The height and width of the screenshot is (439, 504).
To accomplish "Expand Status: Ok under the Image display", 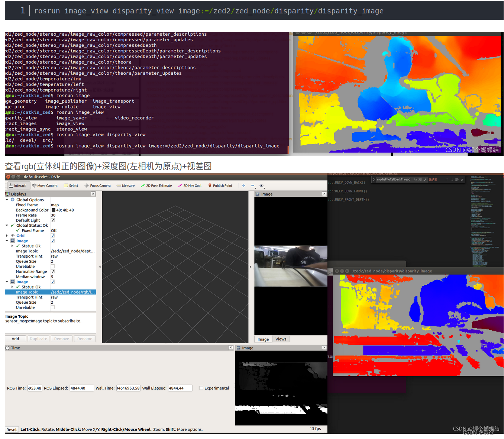I will click(12, 246).
